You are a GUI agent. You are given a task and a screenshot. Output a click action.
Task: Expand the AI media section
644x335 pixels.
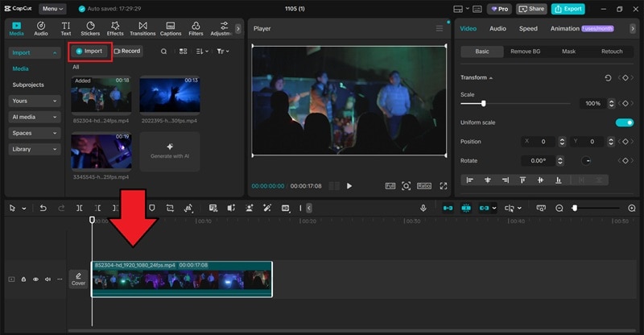point(35,117)
